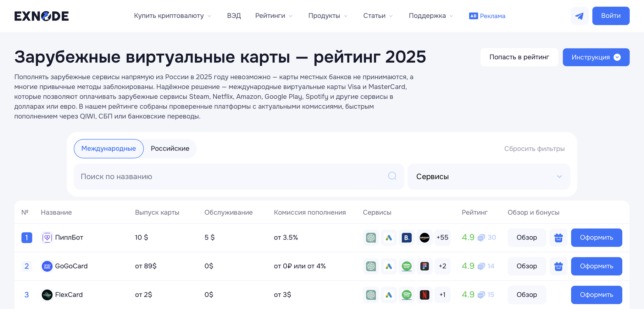This screenshot has height=309, width=644.
Task: Click the Figma icon in GoGoCard row
Action: tap(425, 266)
